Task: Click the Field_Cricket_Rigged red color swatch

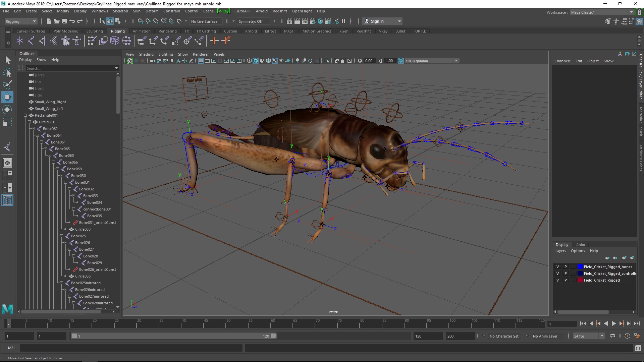Action: 580,280
